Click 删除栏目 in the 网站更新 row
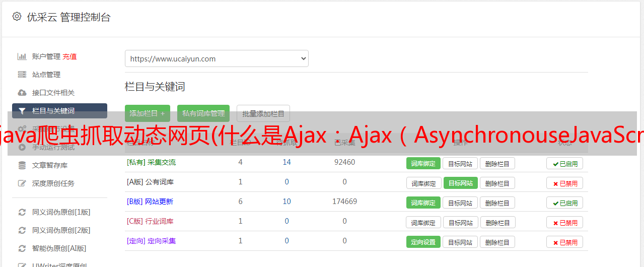This screenshot has width=644, height=267. point(497,203)
